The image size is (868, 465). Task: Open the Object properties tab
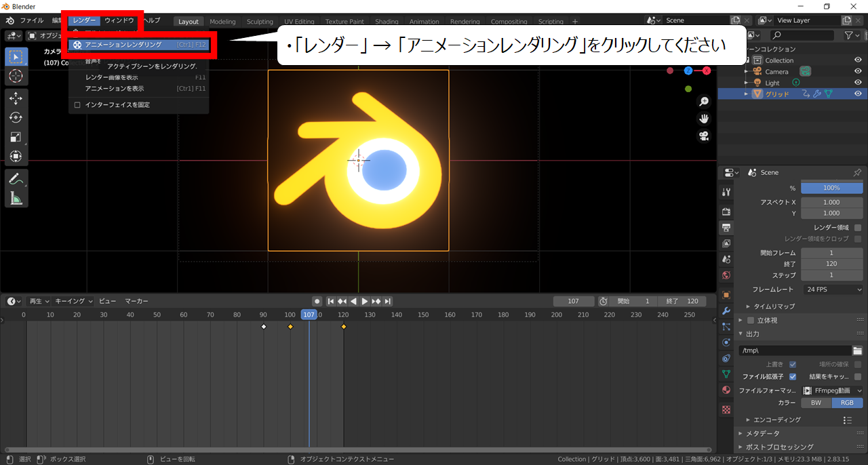(726, 295)
